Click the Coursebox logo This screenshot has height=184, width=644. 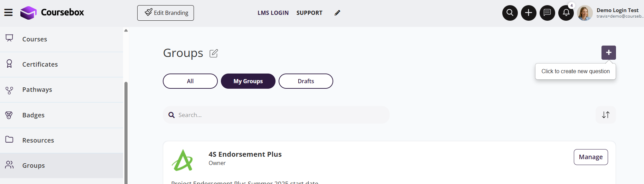[52, 13]
